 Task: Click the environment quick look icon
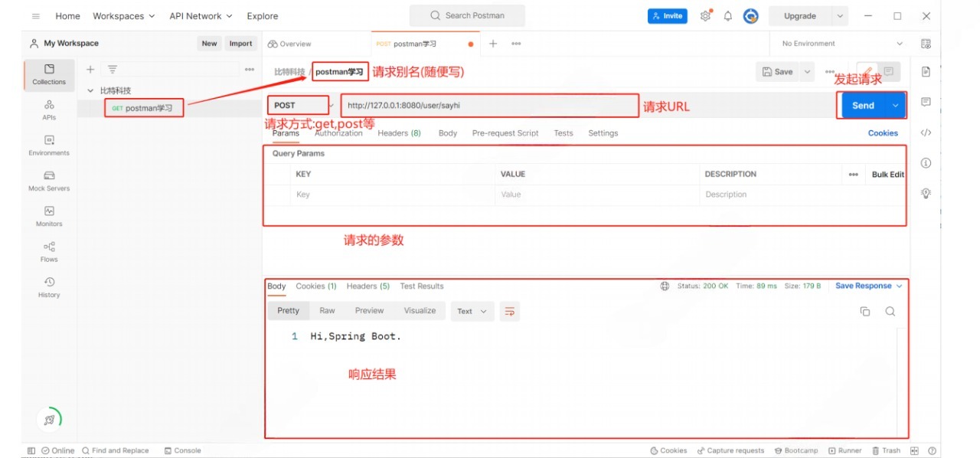pos(926,44)
